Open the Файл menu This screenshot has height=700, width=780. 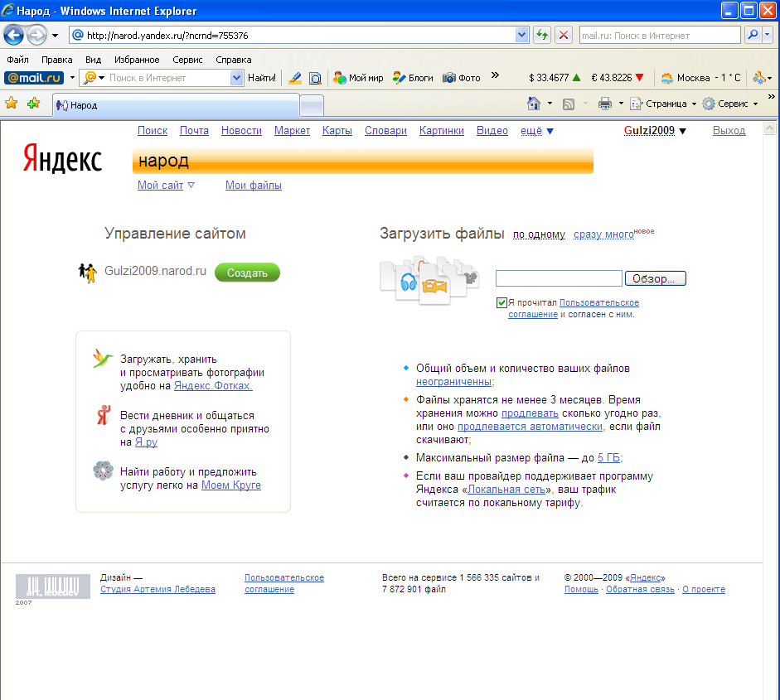(17, 60)
